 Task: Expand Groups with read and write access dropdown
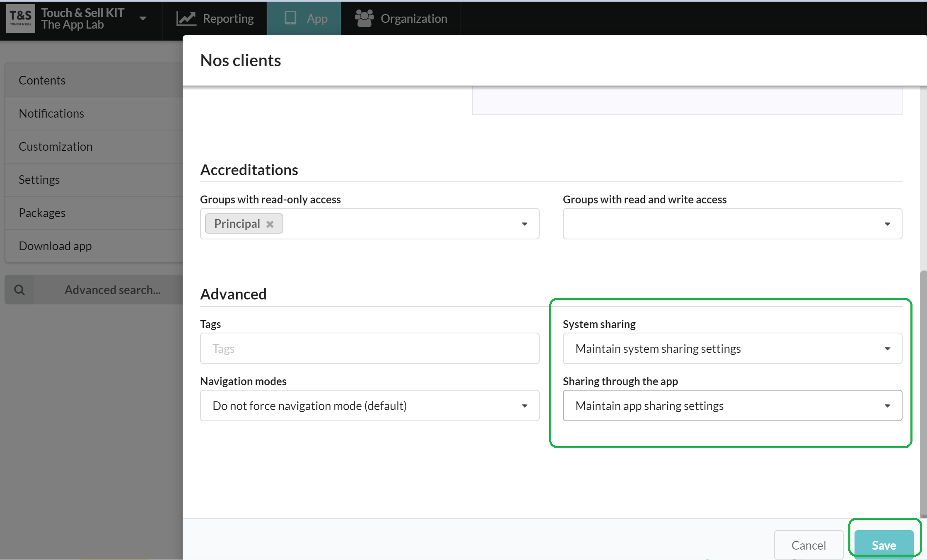pyautogui.click(x=887, y=224)
